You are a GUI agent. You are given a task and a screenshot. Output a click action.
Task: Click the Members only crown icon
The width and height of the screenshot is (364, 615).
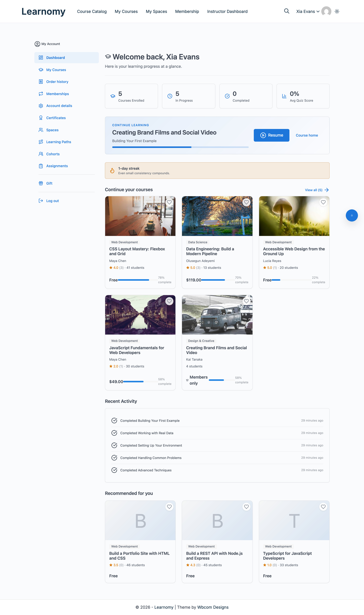[187, 380]
